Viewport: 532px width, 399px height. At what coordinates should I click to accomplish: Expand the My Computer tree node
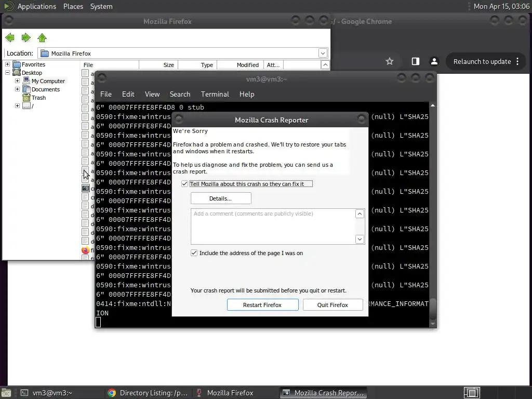(x=17, y=81)
